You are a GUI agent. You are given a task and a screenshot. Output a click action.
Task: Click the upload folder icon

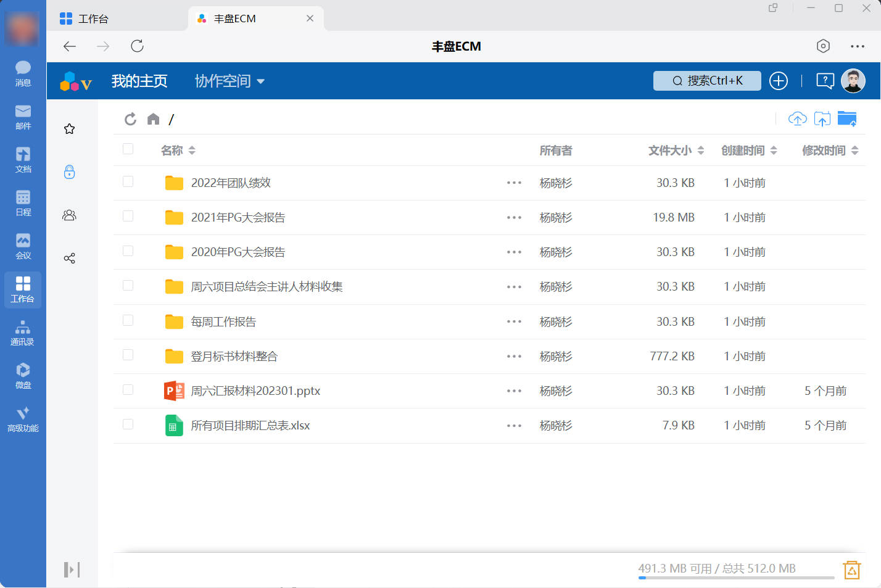point(822,118)
